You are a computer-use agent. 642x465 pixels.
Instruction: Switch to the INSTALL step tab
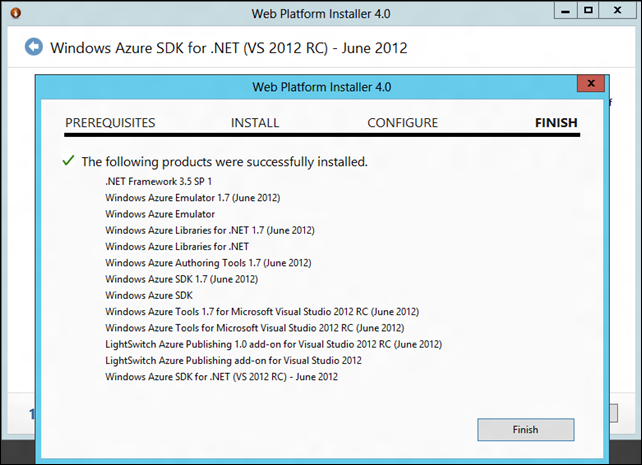(x=255, y=123)
